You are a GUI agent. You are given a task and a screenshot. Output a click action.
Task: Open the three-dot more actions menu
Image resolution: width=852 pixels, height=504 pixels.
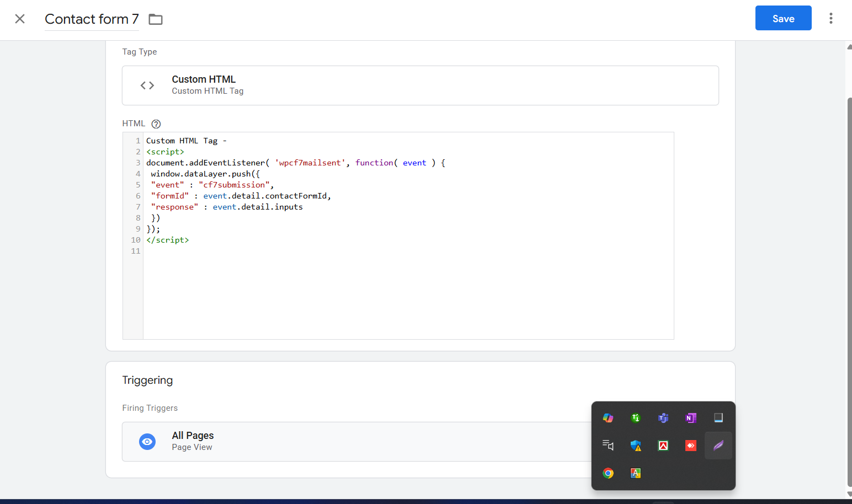pyautogui.click(x=830, y=18)
